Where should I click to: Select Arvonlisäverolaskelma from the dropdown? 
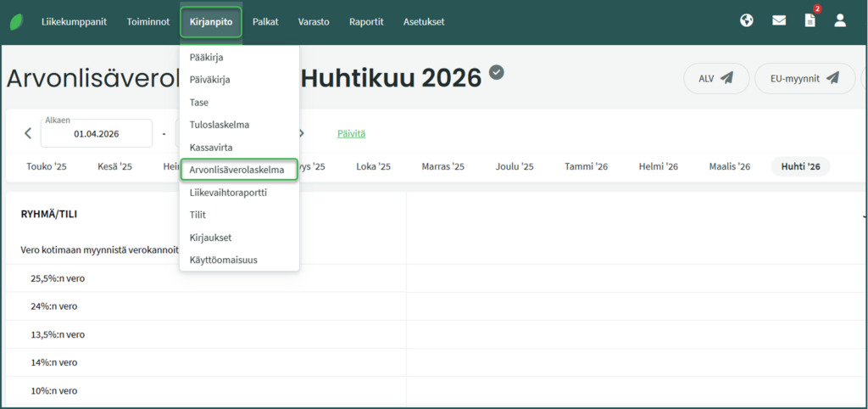click(238, 170)
